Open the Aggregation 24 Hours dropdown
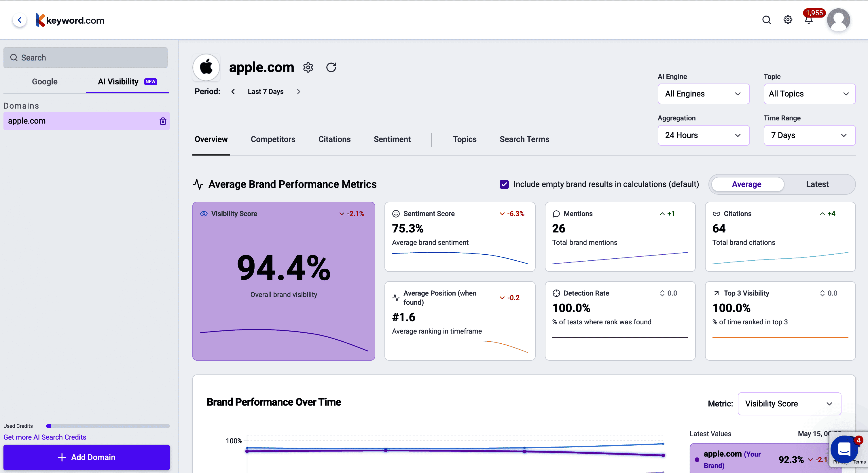 point(703,135)
